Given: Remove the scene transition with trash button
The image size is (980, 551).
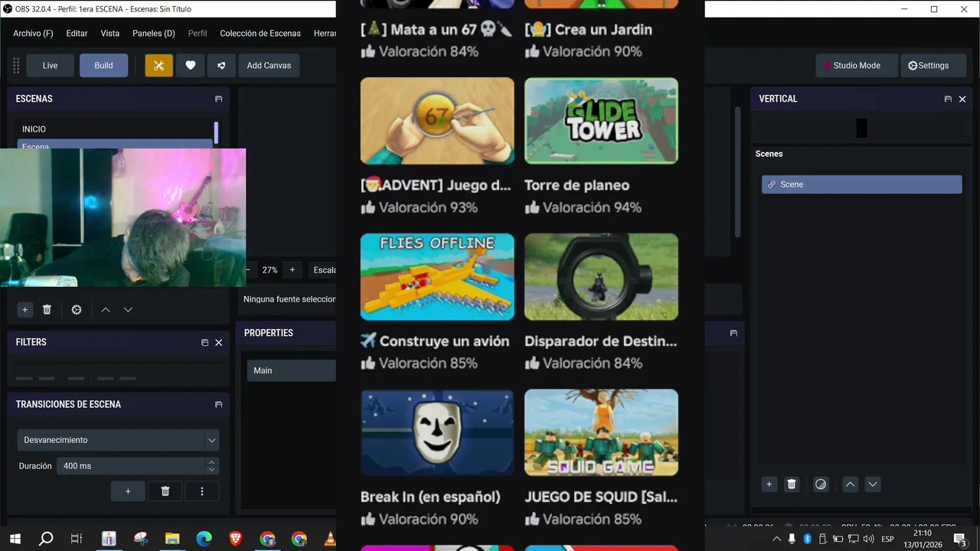Looking at the screenshot, I should click(x=165, y=491).
